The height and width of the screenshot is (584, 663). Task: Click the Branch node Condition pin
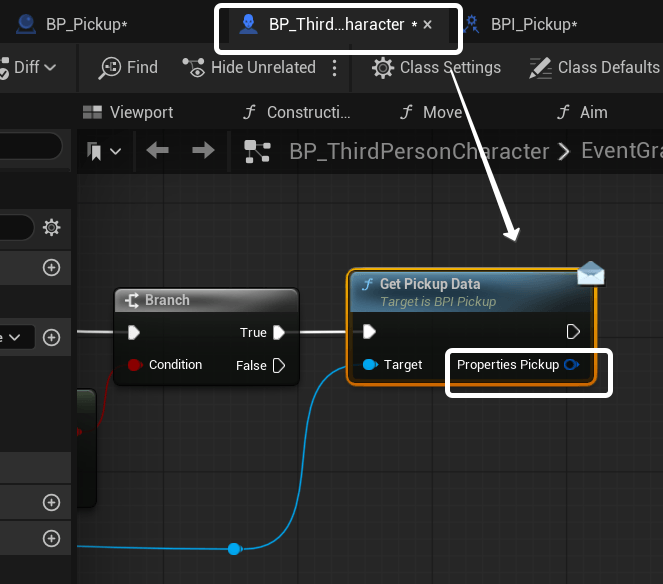(x=134, y=365)
